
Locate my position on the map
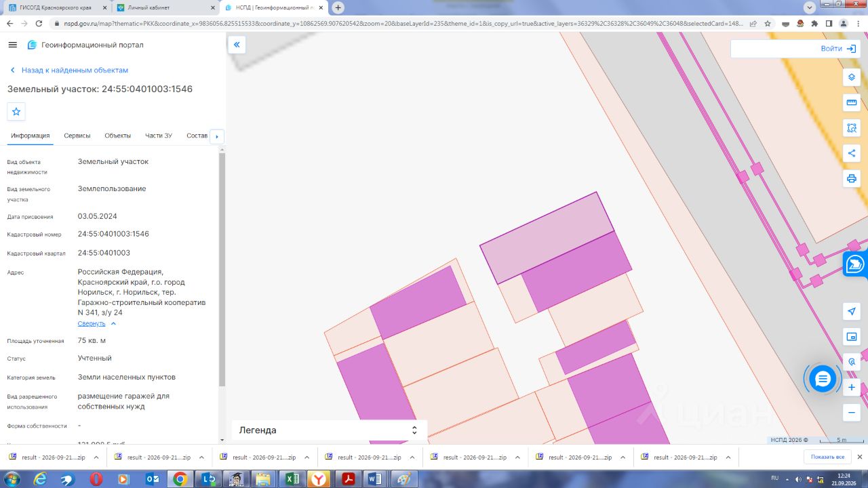[852, 311]
